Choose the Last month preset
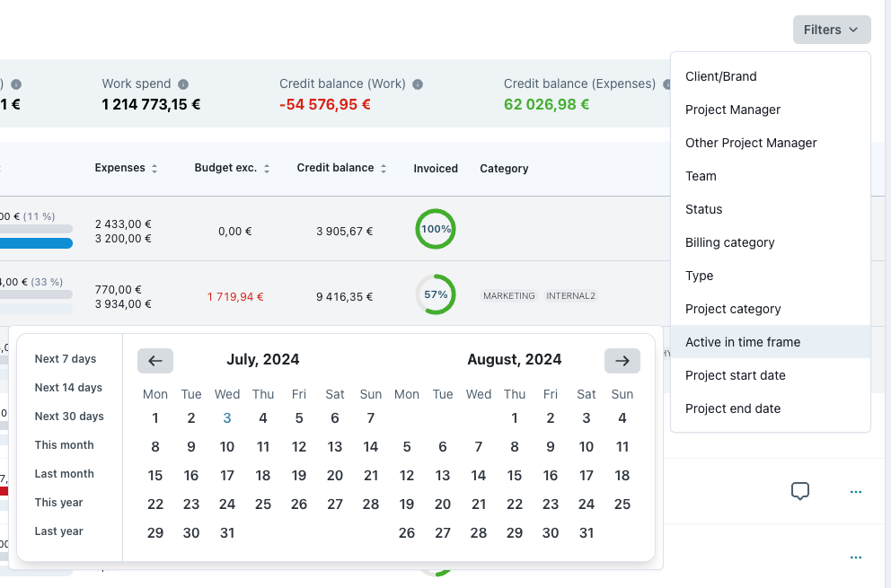891x588 pixels. click(x=64, y=474)
